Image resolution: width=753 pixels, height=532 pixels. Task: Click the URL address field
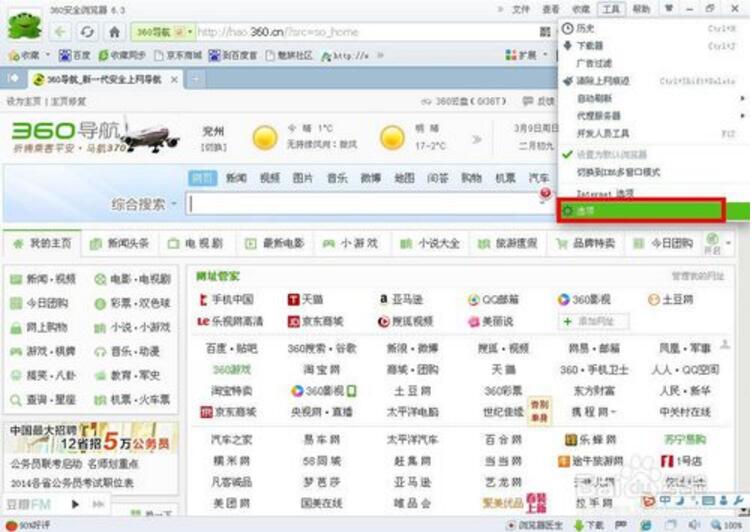[365, 32]
